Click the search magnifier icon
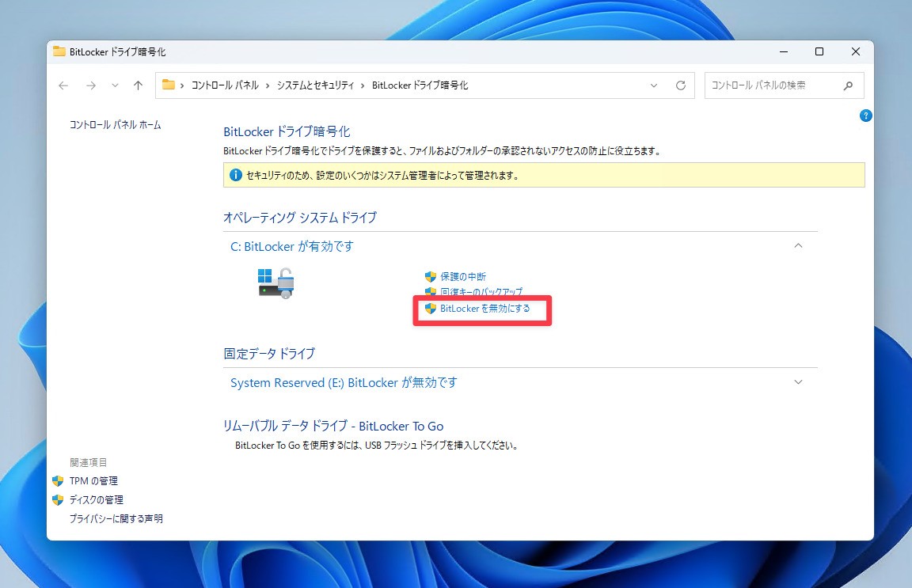This screenshot has height=588, width=912. click(x=848, y=85)
